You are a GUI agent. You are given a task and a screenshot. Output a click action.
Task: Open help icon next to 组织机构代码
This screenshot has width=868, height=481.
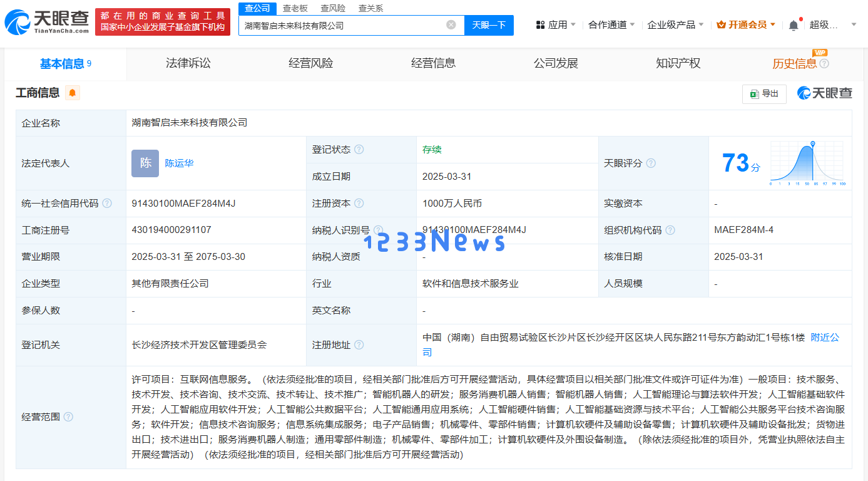click(x=670, y=230)
